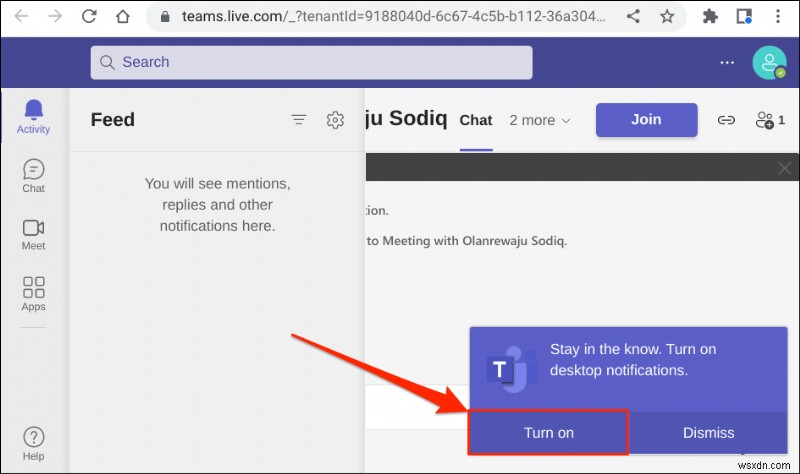Image resolution: width=800 pixels, height=474 pixels.
Task: Switch to the Chat sidebar section
Action: (33, 176)
